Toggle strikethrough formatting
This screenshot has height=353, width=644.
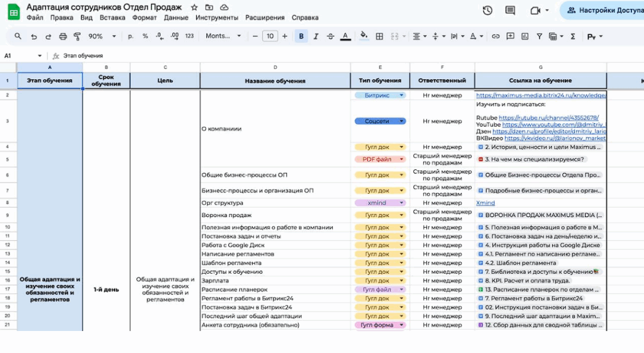330,36
